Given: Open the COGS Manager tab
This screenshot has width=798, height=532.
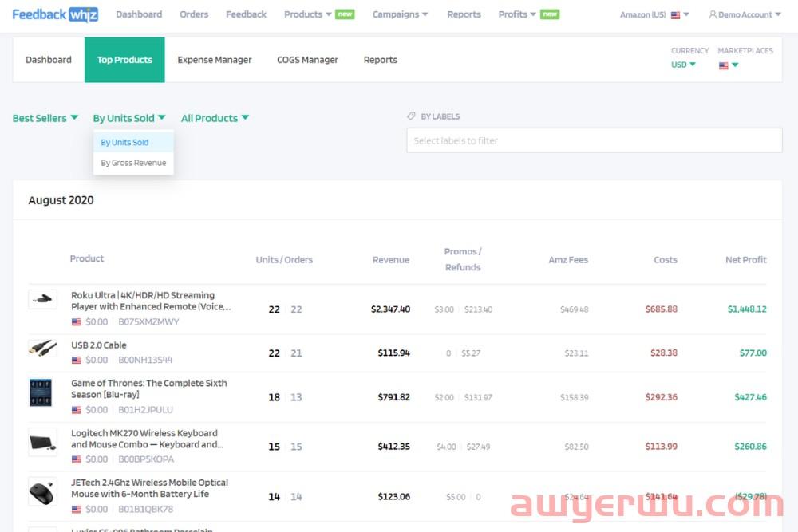Looking at the screenshot, I should [x=307, y=60].
